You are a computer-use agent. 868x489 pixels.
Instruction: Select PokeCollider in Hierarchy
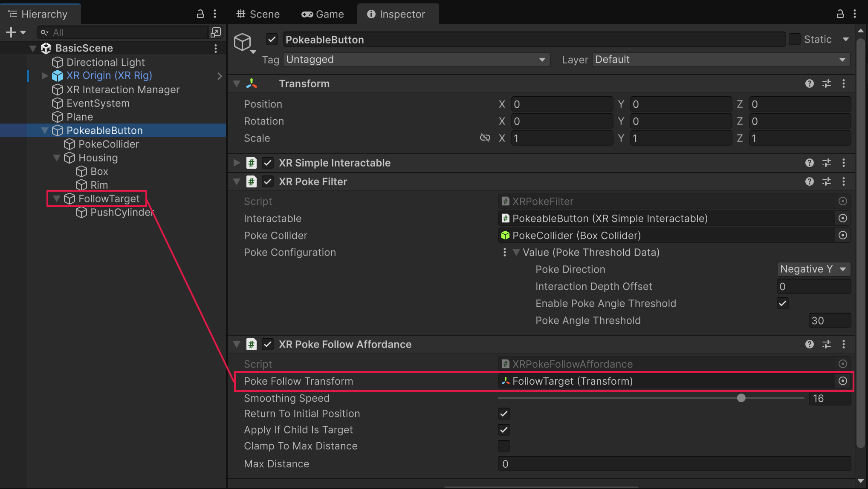point(109,144)
